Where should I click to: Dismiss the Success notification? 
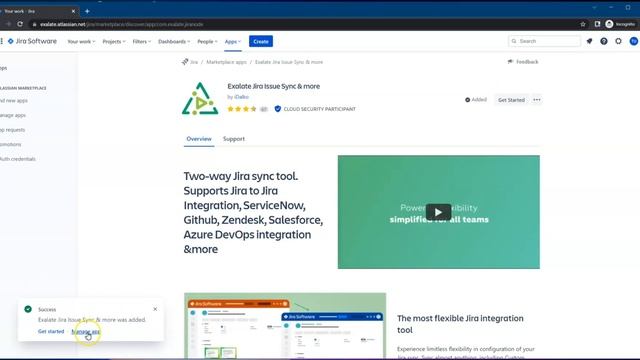(x=155, y=309)
